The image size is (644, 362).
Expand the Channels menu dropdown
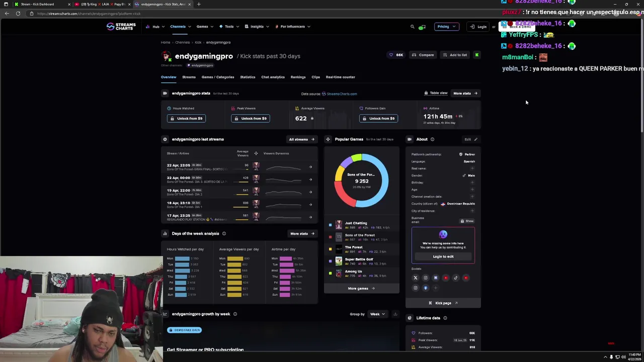180,27
